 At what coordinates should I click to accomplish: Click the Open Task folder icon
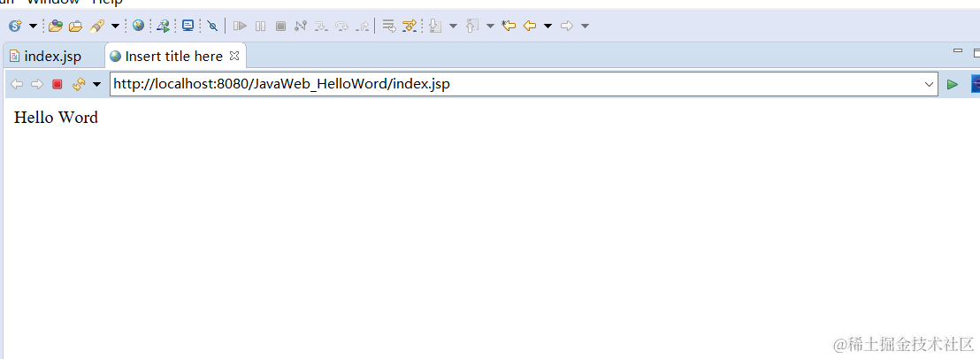pos(76,27)
